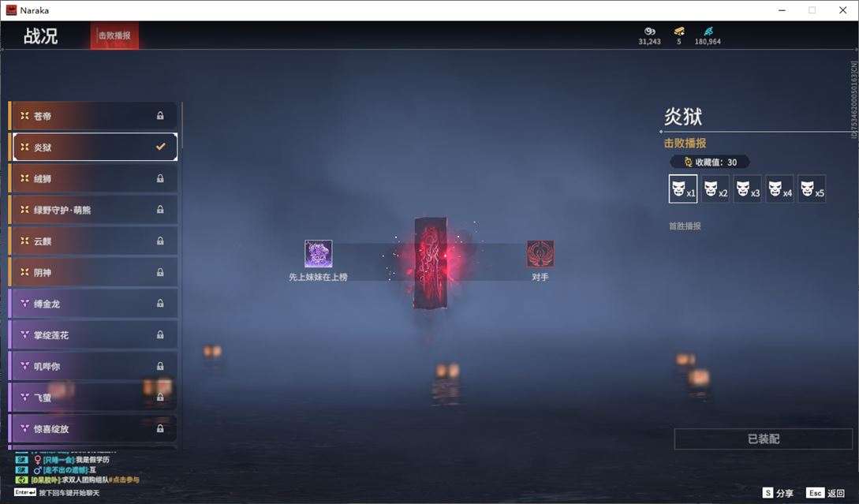
Task: Select the 击败播报 tab in the header
Action: [114, 35]
